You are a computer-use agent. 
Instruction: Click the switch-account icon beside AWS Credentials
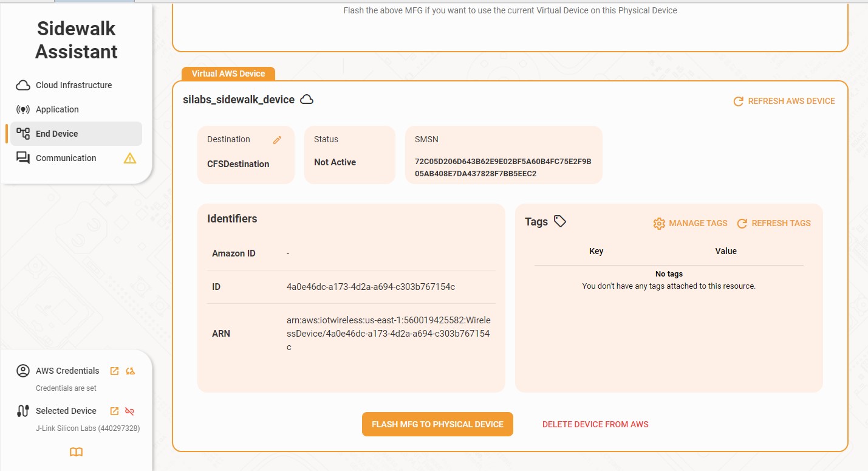click(130, 371)
